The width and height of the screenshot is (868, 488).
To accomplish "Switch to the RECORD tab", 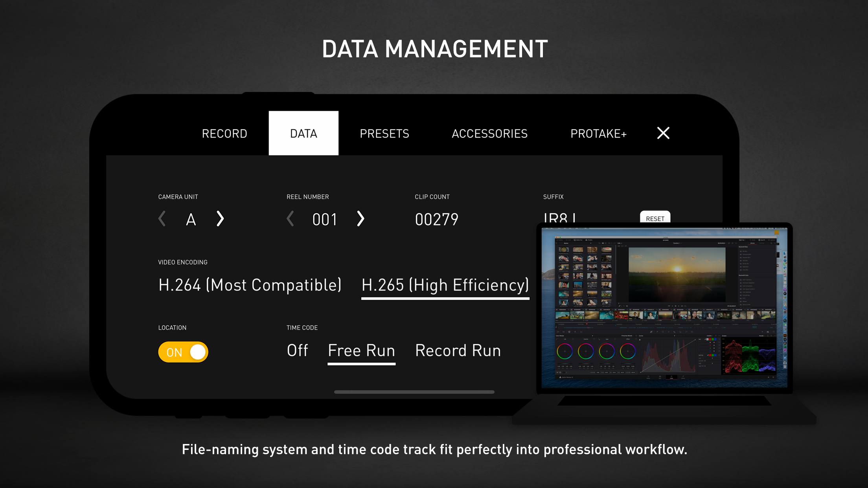I will pyautogui.click(x=224, y=134).
